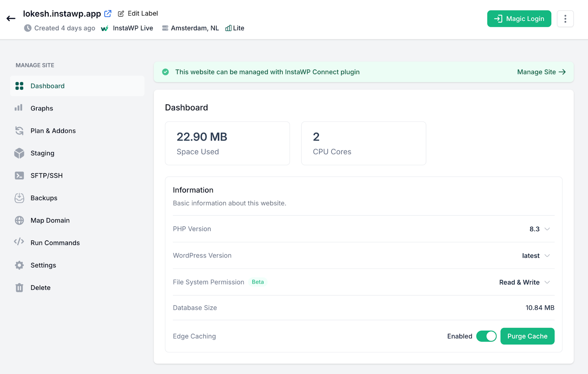
Task: Open the Backups section
Action: click(x=77, y=198)
